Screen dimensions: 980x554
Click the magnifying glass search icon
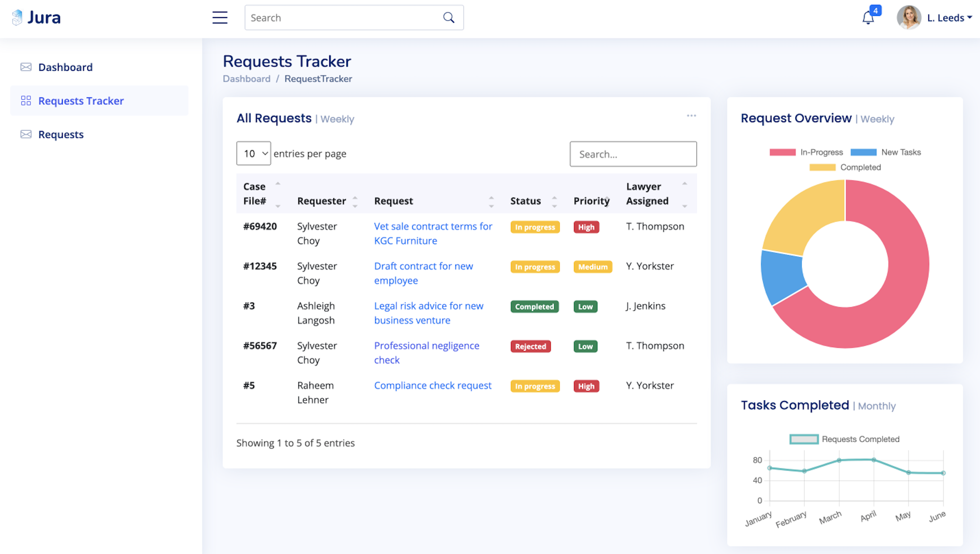(x=448, y=17)
